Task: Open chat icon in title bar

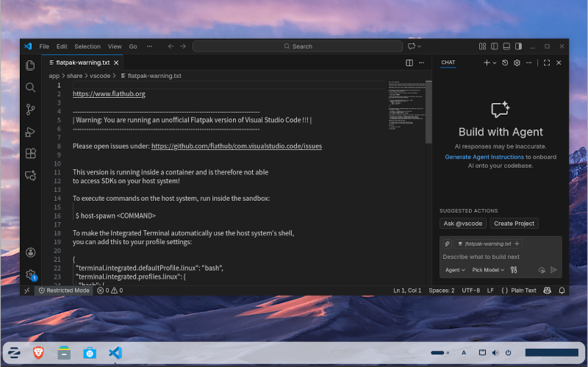Action: [412, 46]
